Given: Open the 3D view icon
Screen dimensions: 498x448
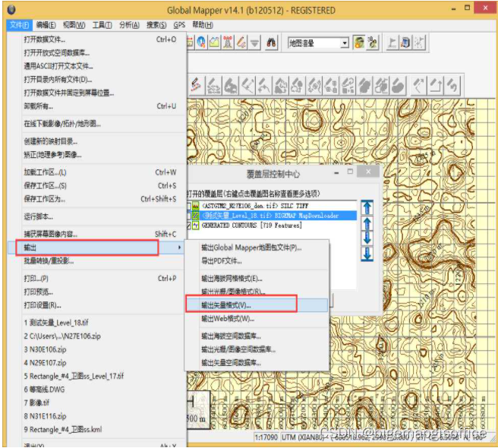Looking at the screenshot, I should [x=373, y=43].
